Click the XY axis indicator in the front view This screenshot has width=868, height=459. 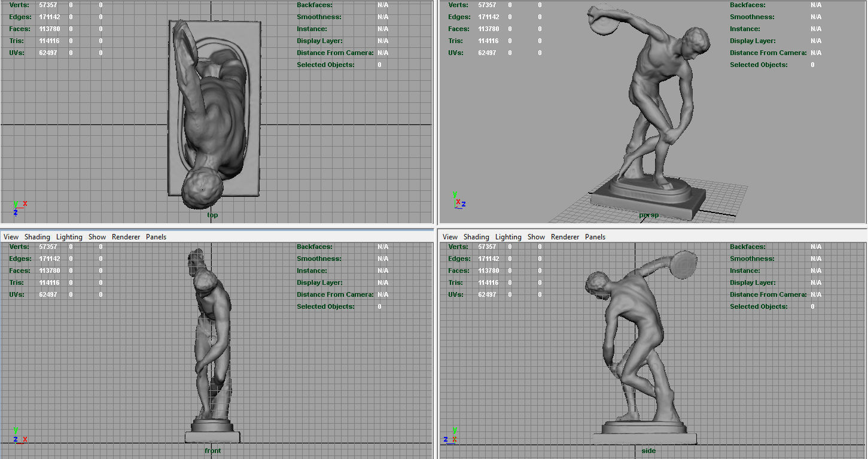tap(19, 435)
